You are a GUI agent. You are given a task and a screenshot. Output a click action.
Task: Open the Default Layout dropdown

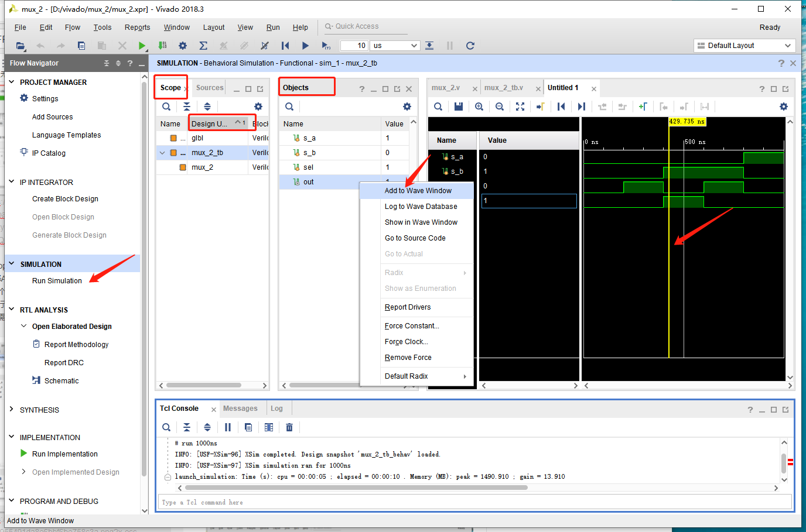pyautogui.click(x=744, y=46)
